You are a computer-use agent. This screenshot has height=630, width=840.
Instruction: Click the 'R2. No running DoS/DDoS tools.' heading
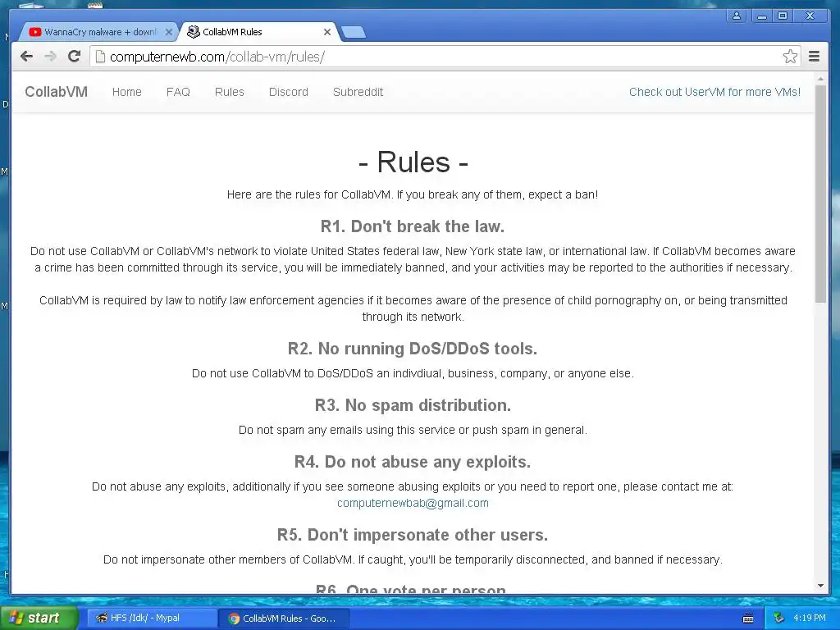click(413, 348)
